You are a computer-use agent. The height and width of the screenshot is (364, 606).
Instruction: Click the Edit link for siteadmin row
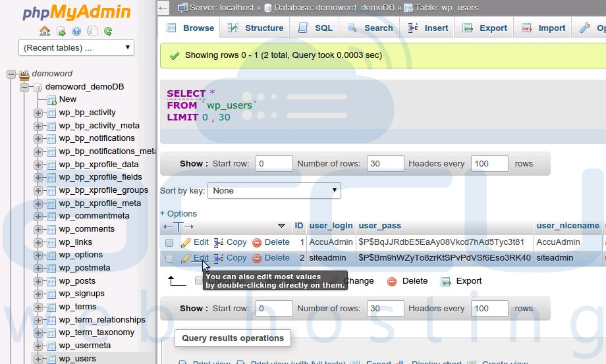(201, 258)
